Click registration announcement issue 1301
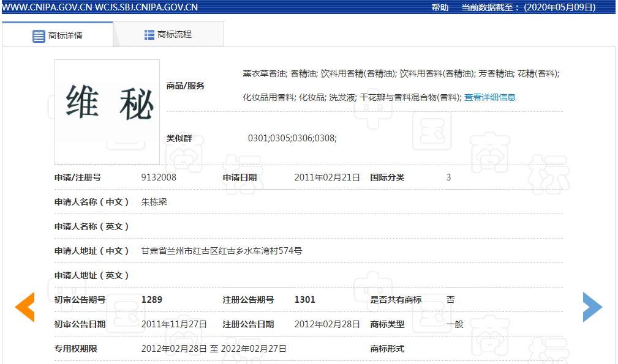The width and height of the screenshot is (618, 364). (x=304, y=300)
